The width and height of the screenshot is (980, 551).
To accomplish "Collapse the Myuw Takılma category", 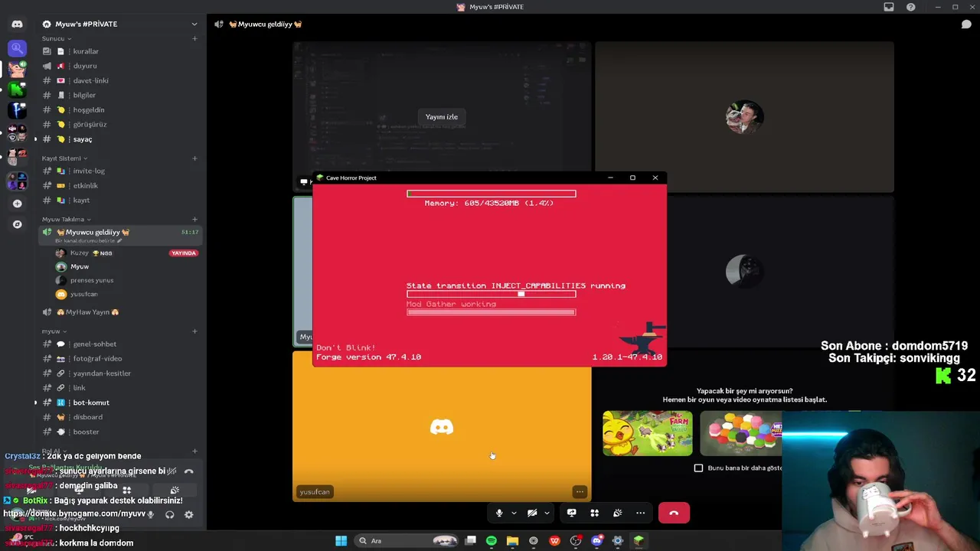I will pyautogui.click(x=66, y=220).
